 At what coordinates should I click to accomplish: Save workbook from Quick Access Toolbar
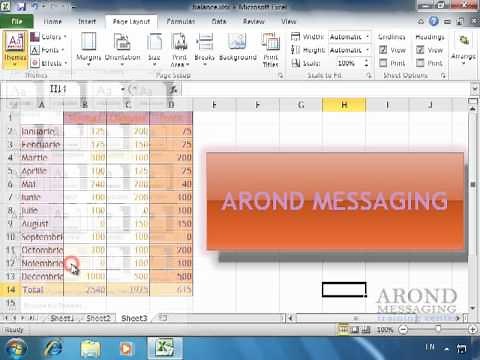tap(22, 6)
